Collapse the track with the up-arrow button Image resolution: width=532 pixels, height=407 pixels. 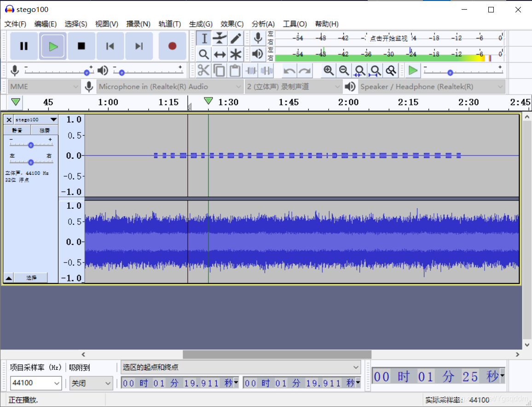(x=9, y=278)
